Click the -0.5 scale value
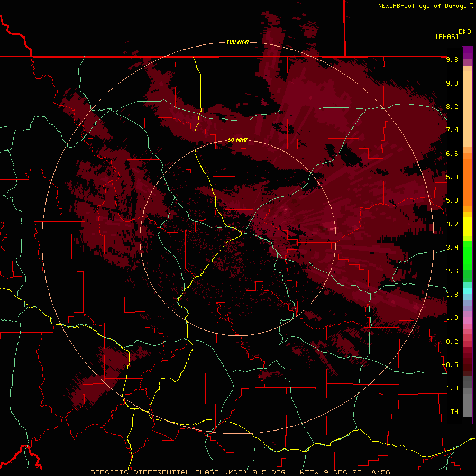The width and height of the screenshot is (476, 476). point(450,365)
